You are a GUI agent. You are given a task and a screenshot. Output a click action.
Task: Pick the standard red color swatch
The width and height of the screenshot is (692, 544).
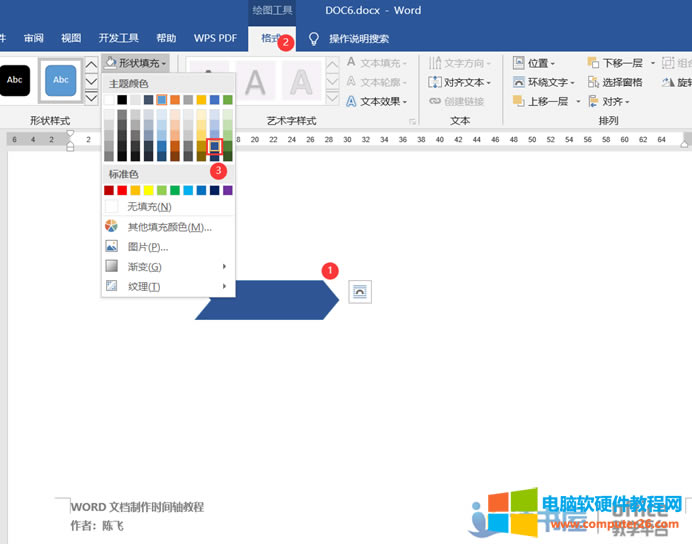123,190
